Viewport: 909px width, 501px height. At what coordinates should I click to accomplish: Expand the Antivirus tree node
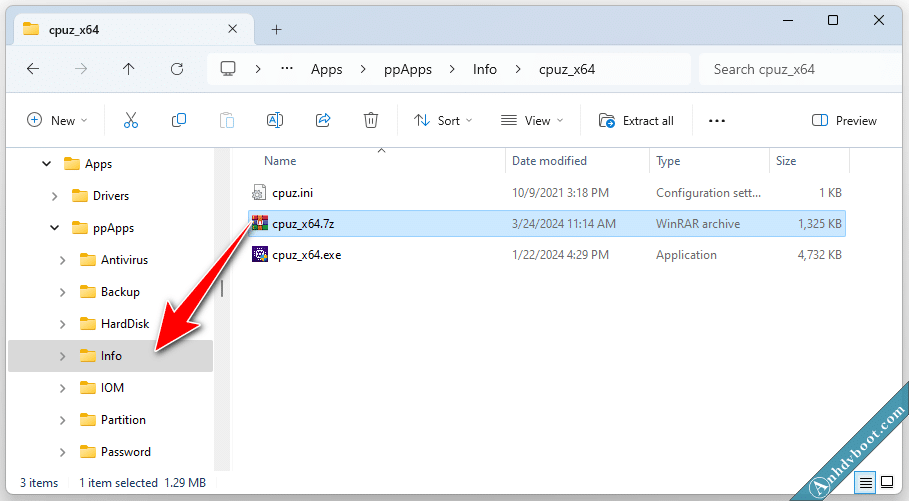[63, 260]
